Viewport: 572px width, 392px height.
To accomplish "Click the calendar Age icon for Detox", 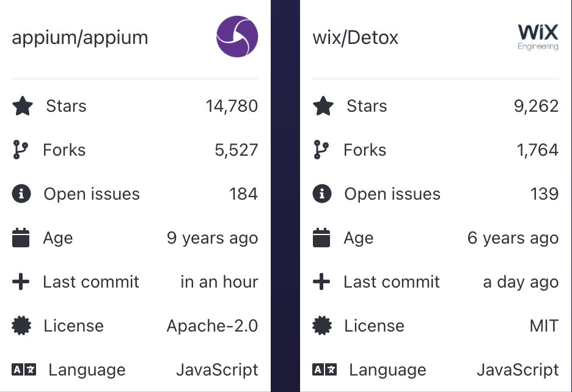I will click(321, 238).
